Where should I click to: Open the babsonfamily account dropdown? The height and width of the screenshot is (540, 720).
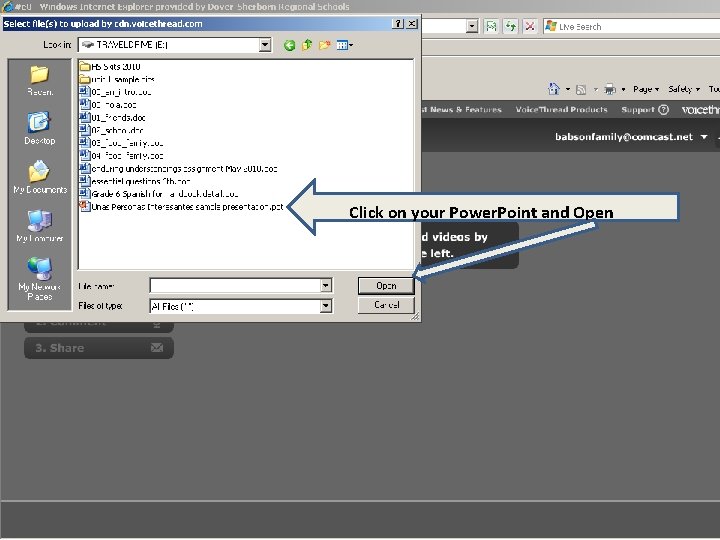704,137
